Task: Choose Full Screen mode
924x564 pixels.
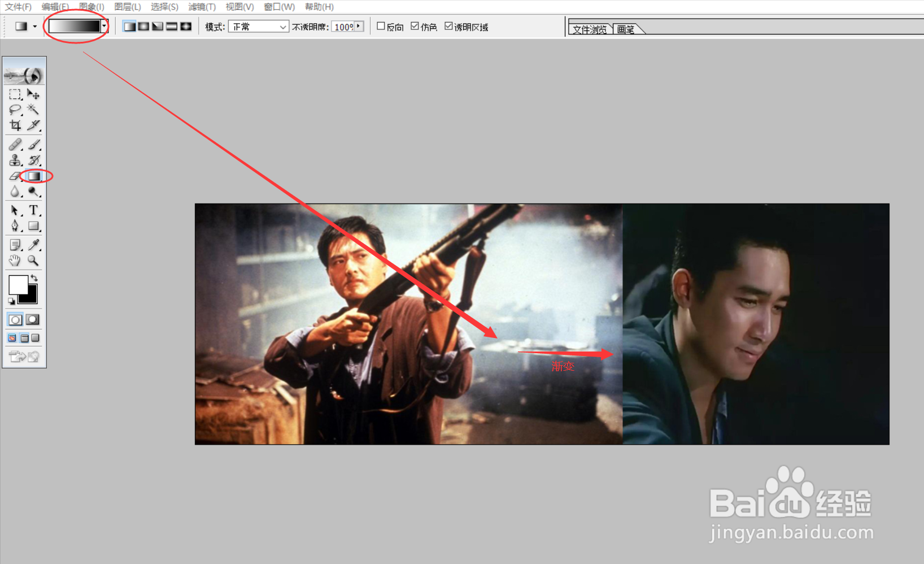Action: point(36,338)
